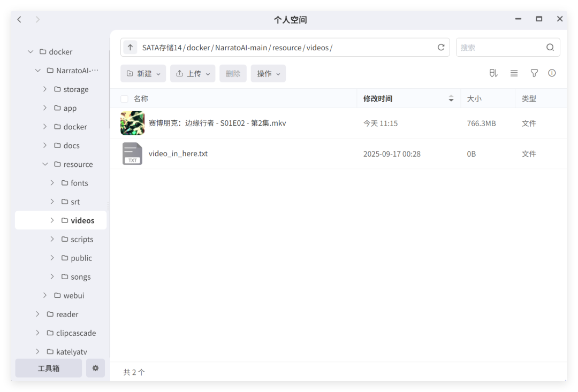Click the mkv video thumbnail

pyautogui.click(x=132, y=123)
